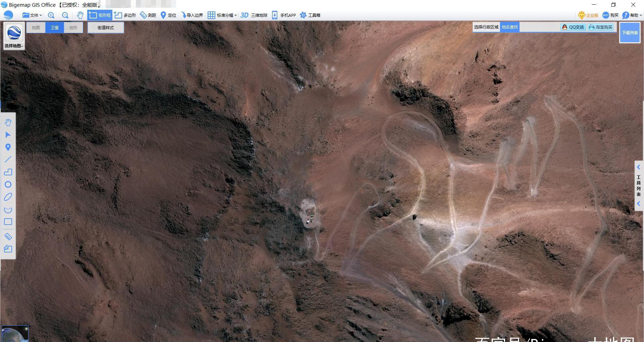
Task: Switch map view to 卫星 satellite mode
Action: pyautogui.click(x=55, y=27)
